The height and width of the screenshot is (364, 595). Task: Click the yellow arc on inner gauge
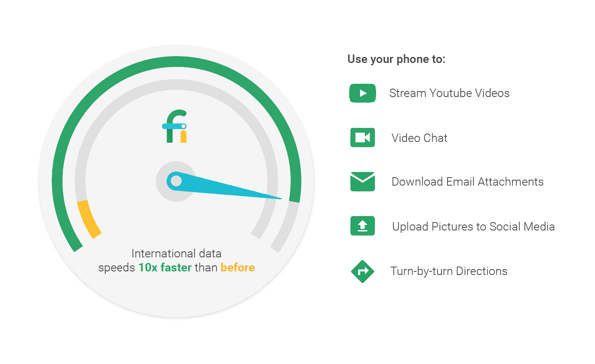click(89, 219)
